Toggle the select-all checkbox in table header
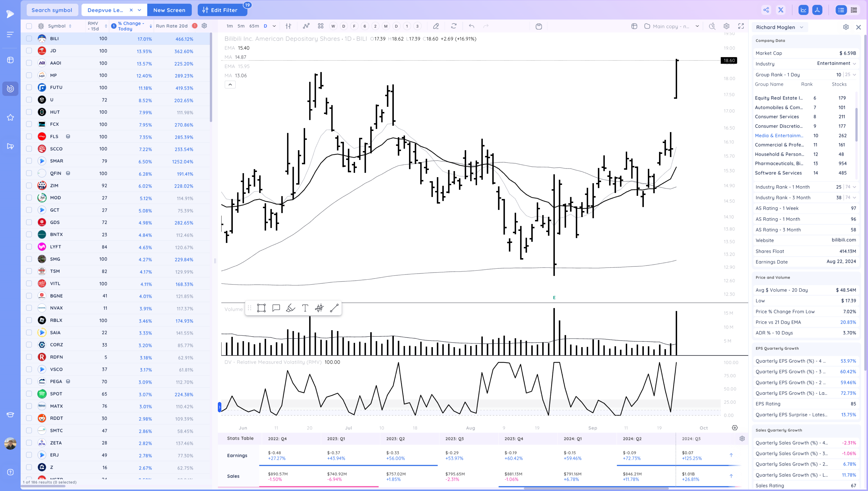Screen dimensions: 868x491 [x=29, y=26]
